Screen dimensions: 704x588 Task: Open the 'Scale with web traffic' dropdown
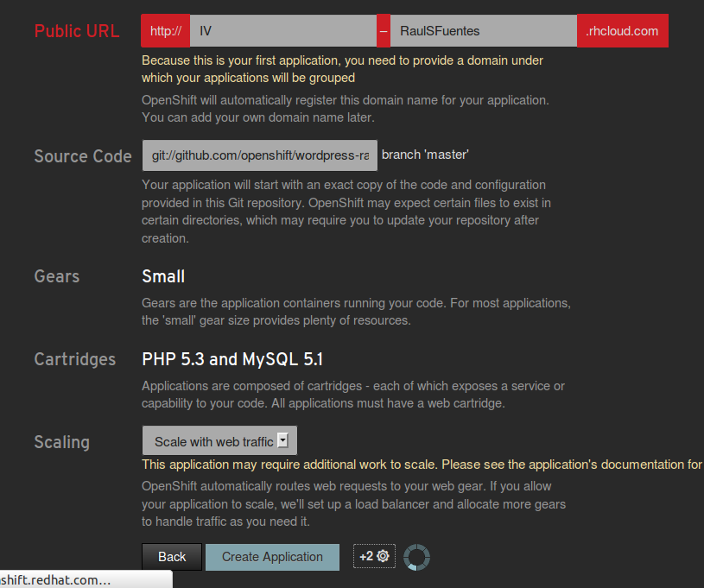point(219,440)
